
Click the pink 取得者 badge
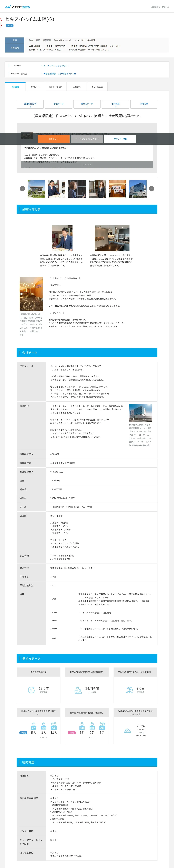click(x=72, y=733)
